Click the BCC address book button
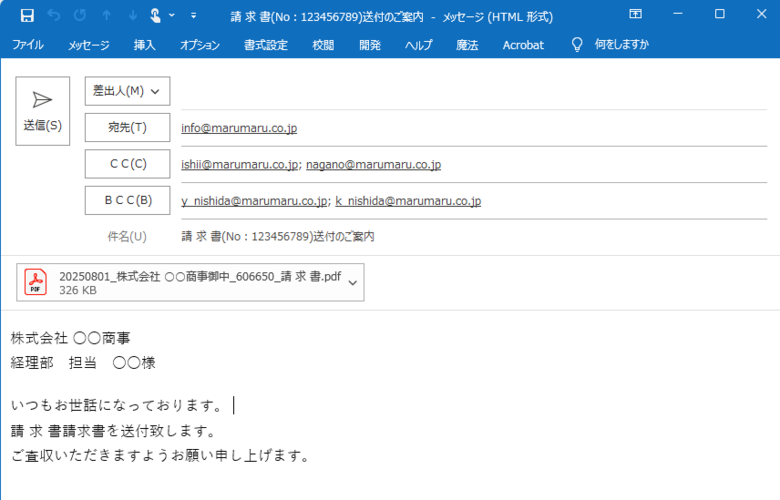The height and width of the screenshot is (500, 780). [127, 200]
